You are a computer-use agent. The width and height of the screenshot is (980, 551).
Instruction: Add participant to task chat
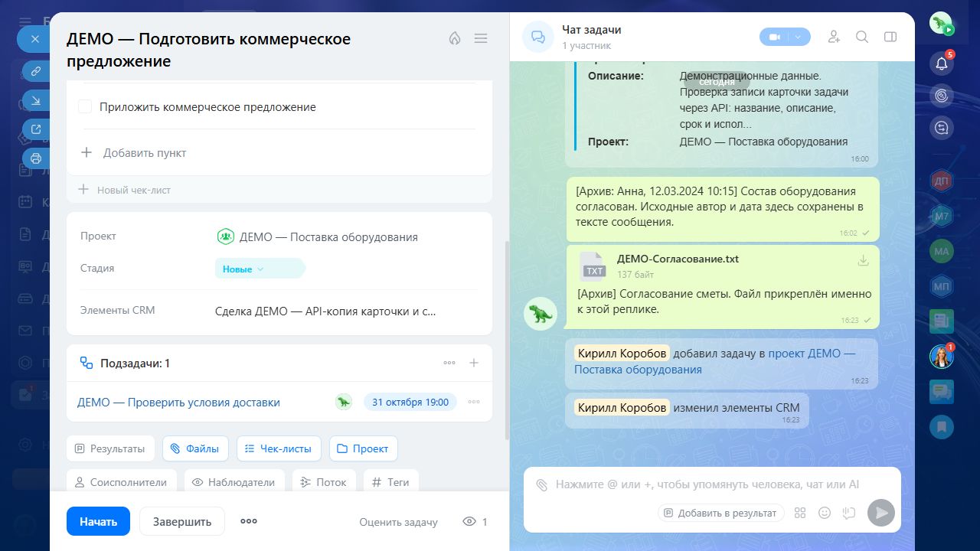click(x=835, y=37)
